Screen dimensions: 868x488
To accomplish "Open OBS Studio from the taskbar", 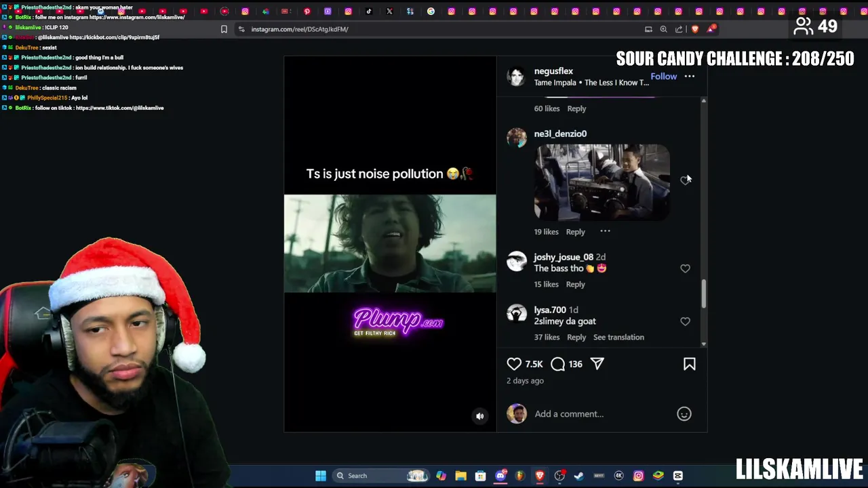I will coord(559,476).
